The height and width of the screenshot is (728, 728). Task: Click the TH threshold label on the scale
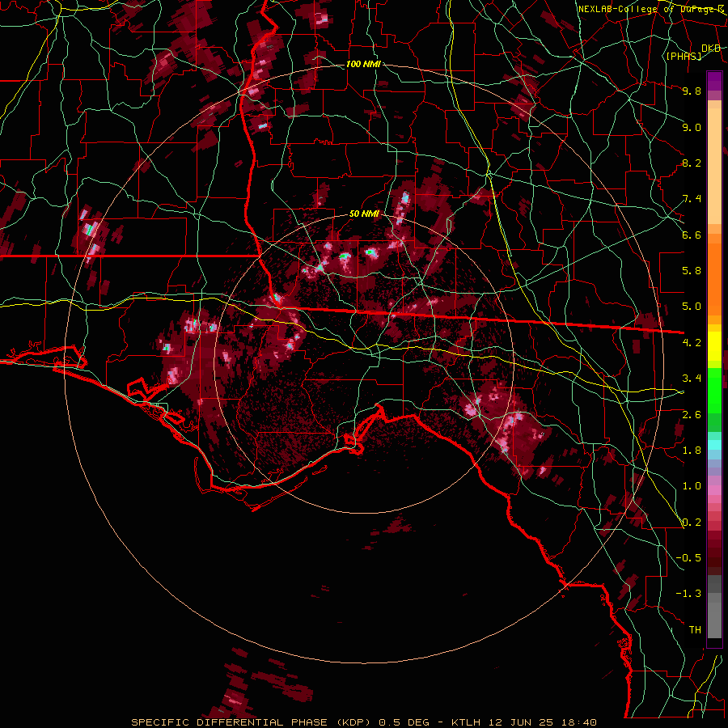click(x=695, y=630)
